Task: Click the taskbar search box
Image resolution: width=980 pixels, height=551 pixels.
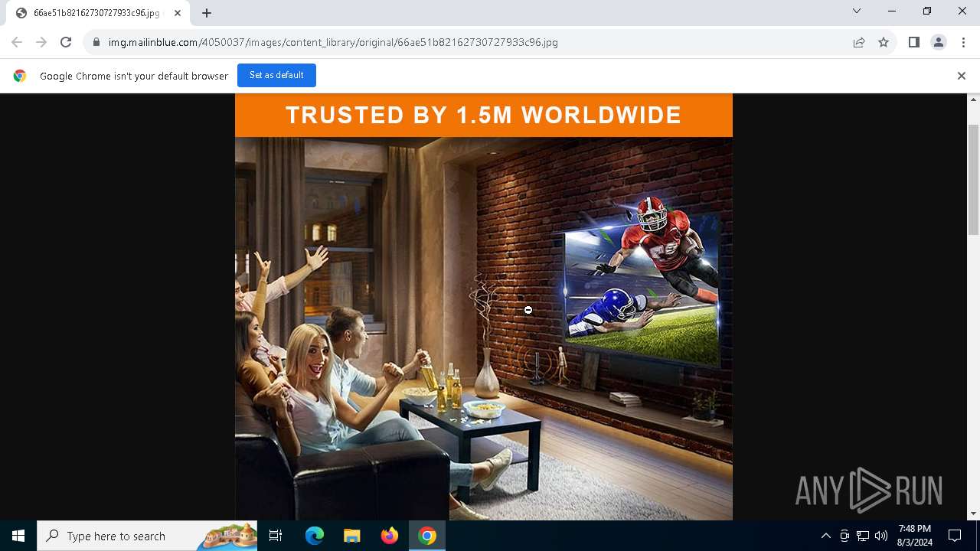Action: (147, 536)
